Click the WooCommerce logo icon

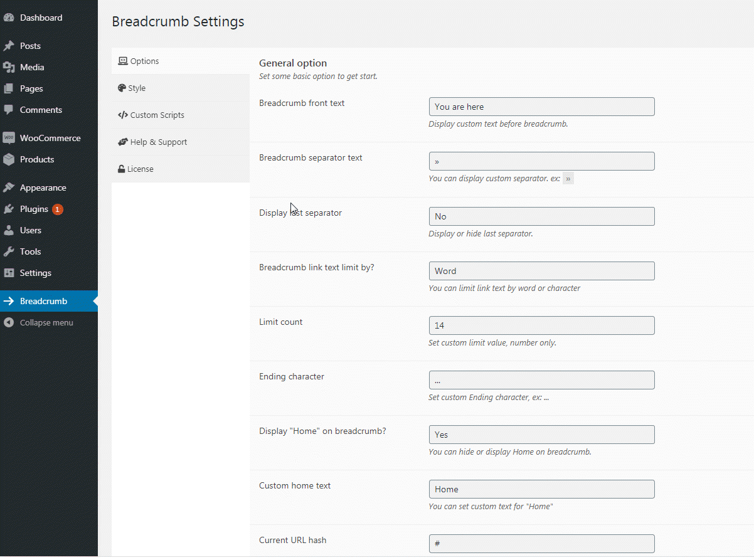[9, 138]
